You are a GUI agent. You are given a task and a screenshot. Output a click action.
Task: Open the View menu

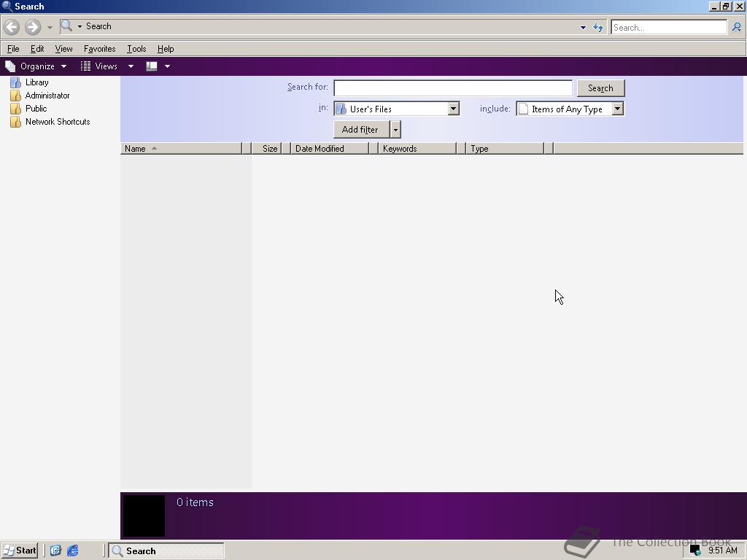tap(64, 49)
